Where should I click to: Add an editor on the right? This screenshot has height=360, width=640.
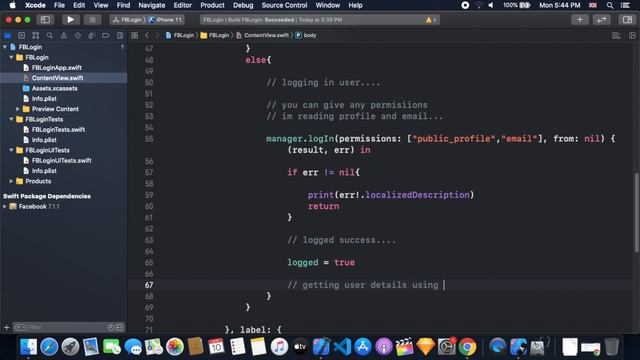click(x=632, y=36)
